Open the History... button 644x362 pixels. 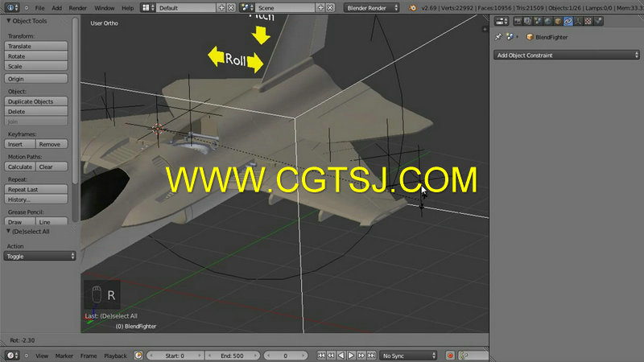(36, 200)
